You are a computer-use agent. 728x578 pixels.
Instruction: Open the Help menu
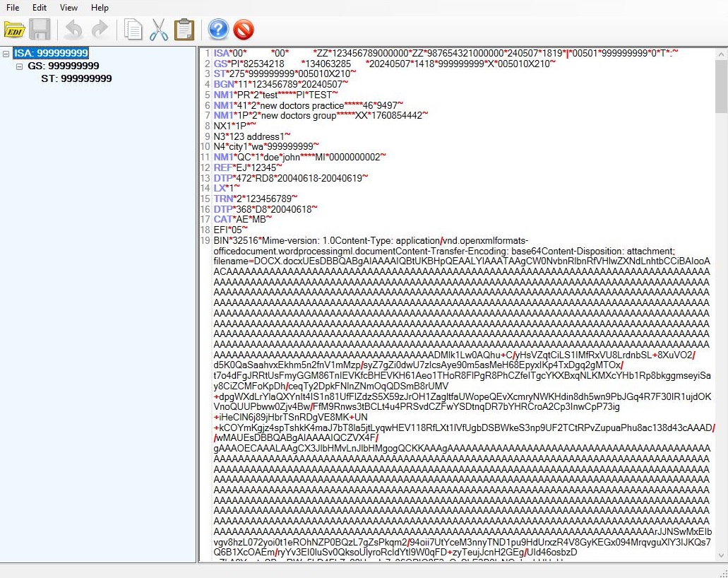pyautogui.click(x=100, y=8)
